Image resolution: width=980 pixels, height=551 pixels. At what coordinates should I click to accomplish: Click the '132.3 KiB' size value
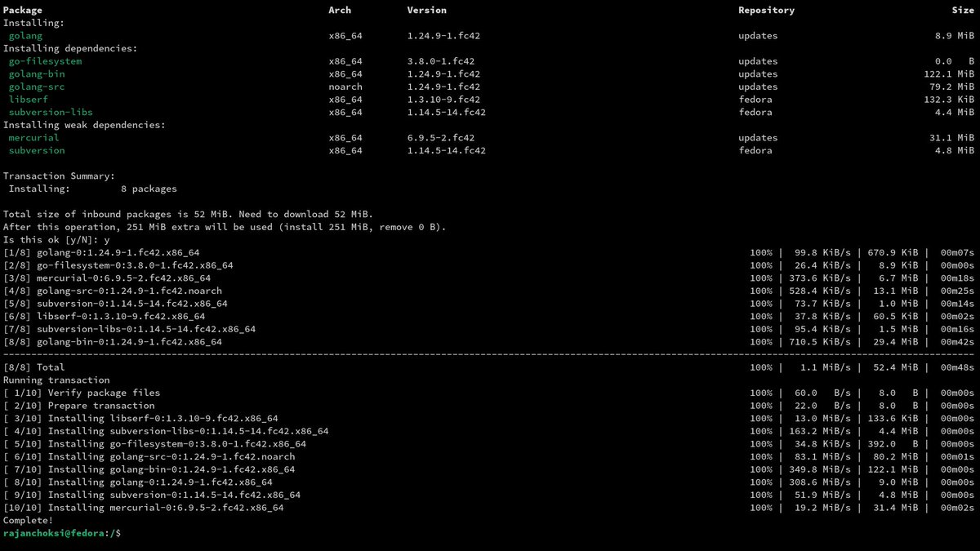click(949, 100)
